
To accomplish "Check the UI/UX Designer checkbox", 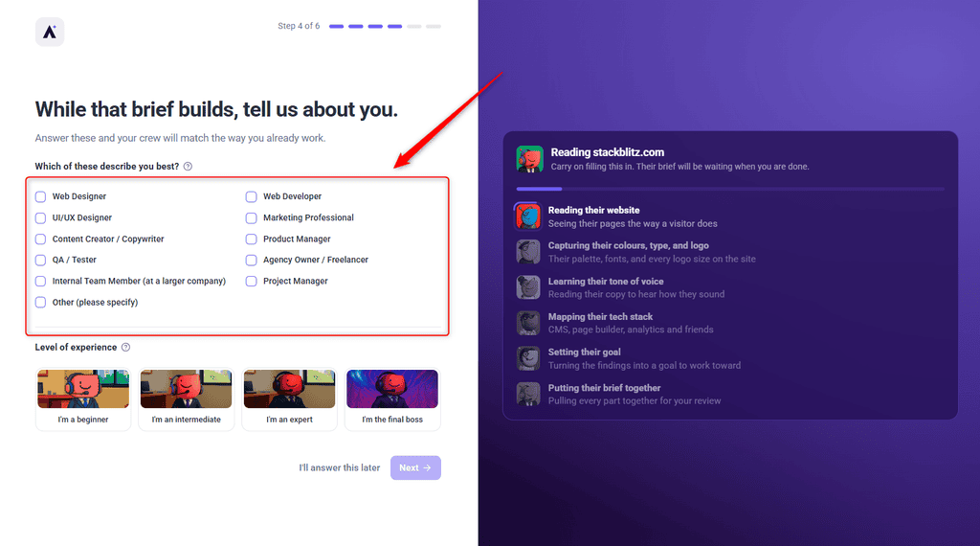I will tap(40, 218).
